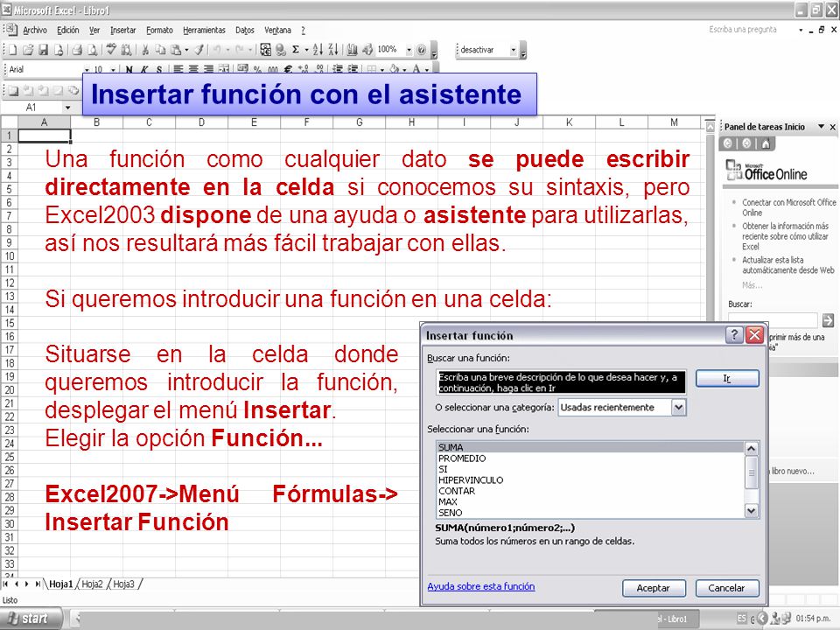
Task: Select SENO in the function list
Action: [591, 513]
